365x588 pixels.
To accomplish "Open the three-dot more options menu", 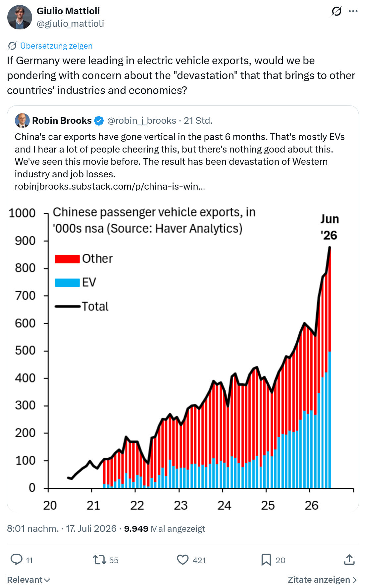I will point(353,11).
